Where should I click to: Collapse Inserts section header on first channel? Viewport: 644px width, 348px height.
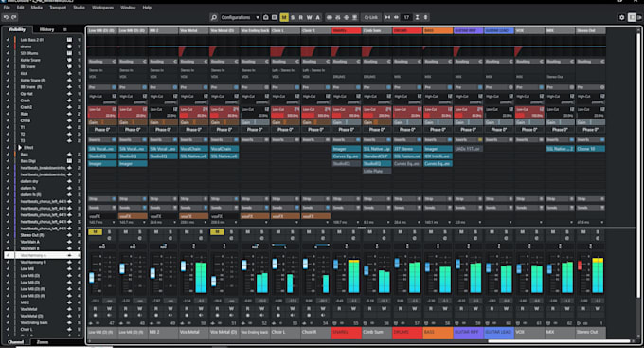[x=101, y=139]
